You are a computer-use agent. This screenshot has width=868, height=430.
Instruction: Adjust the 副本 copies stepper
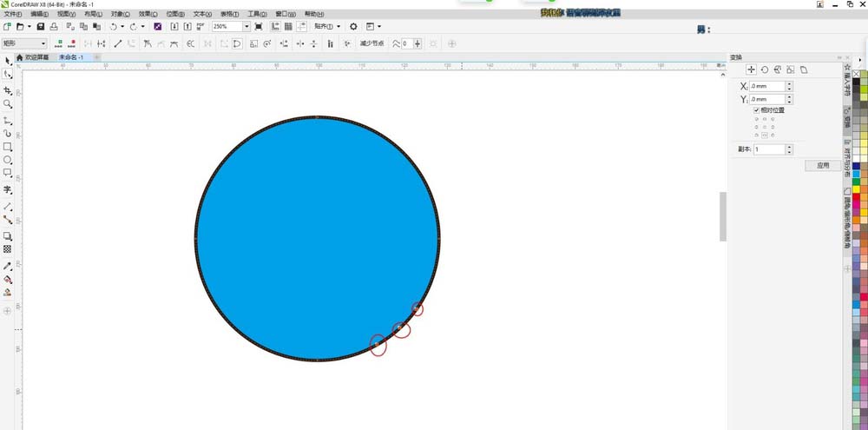click(789, 149)
